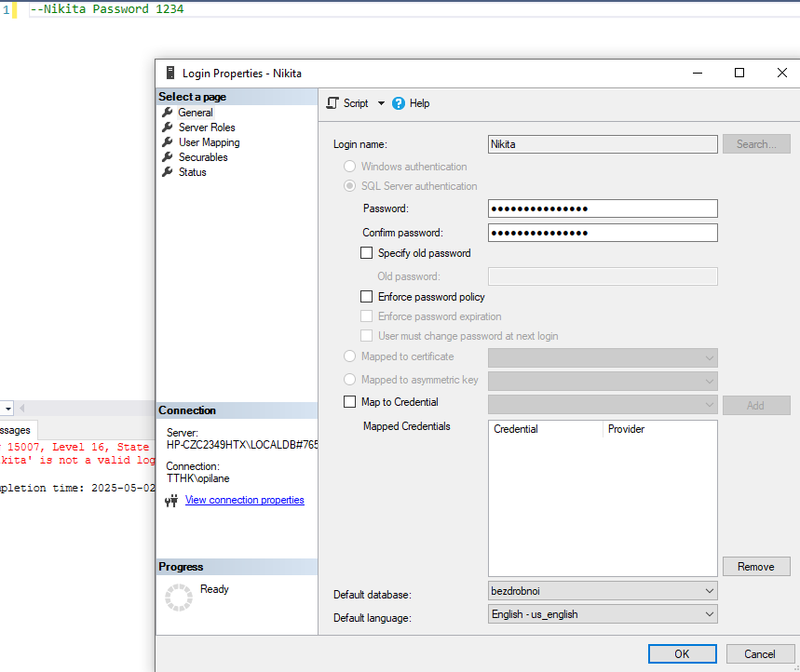Click the wrench icon beside Securables
The height and width of the screenshot is (672, 800).
[168, 157]
